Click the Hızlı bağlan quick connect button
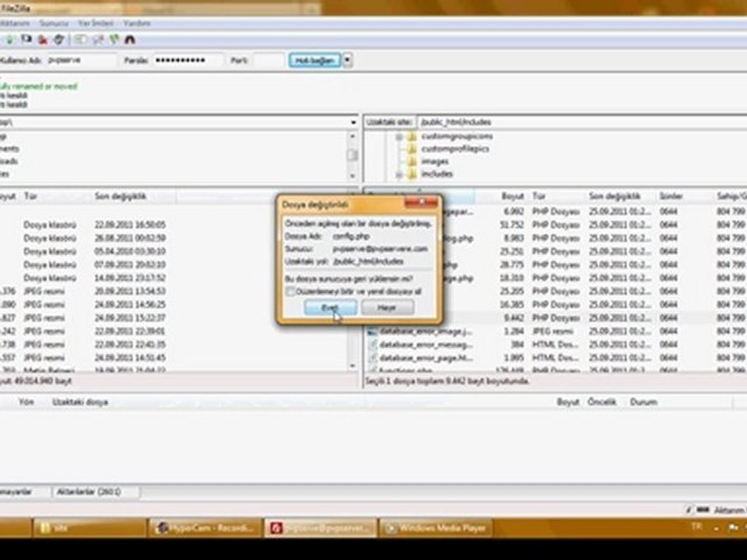The image size is (747, 560). point(315,61)
